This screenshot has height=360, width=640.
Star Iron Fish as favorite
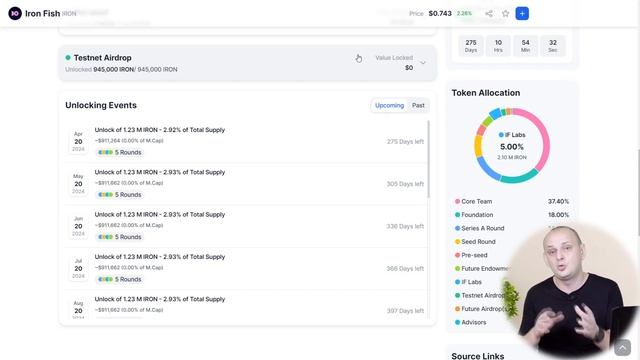(x=505, y=13)
